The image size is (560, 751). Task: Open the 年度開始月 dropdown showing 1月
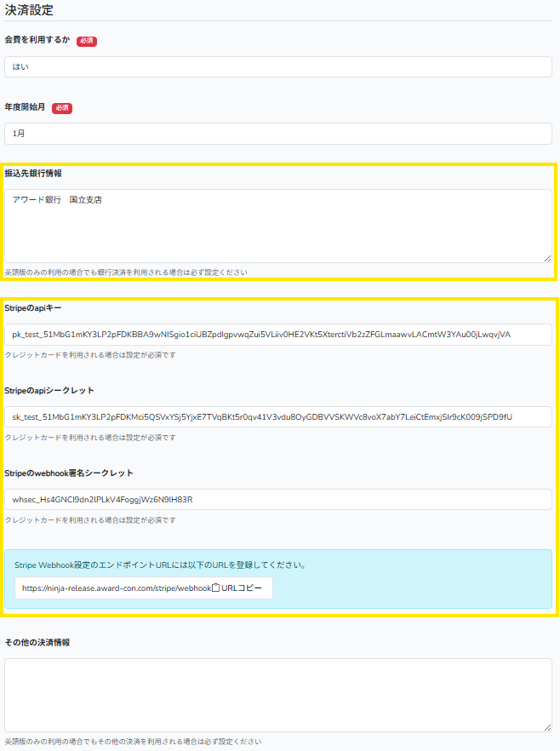pyautogui.click(x=277, y=134)
